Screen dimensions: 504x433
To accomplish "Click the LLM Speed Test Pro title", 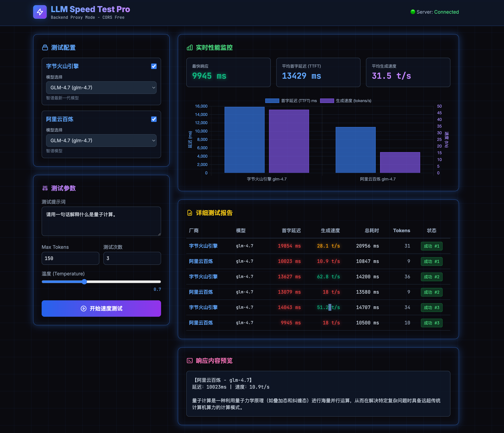I will pos(90,9).
